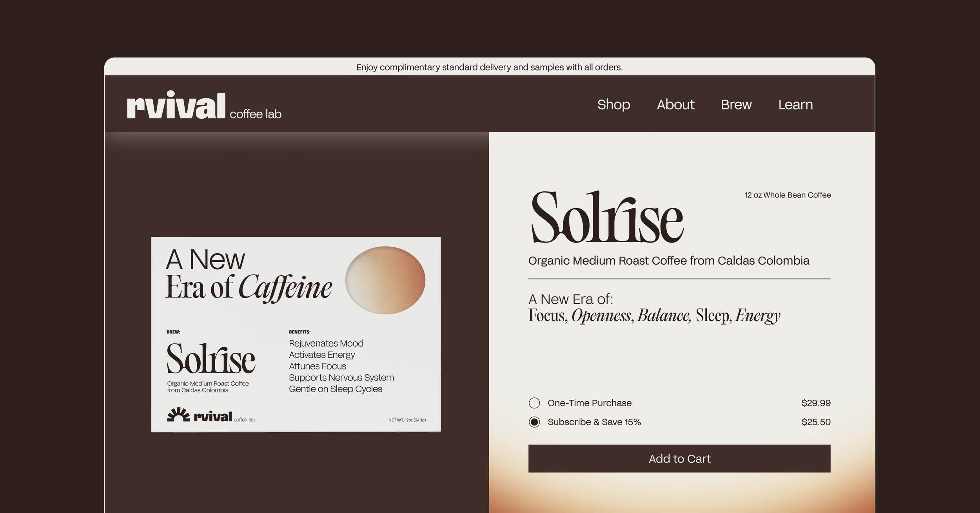Select Subscribe & Save 15% radio option
Screen dimensions: 980x513
click(x=534, y=422)
